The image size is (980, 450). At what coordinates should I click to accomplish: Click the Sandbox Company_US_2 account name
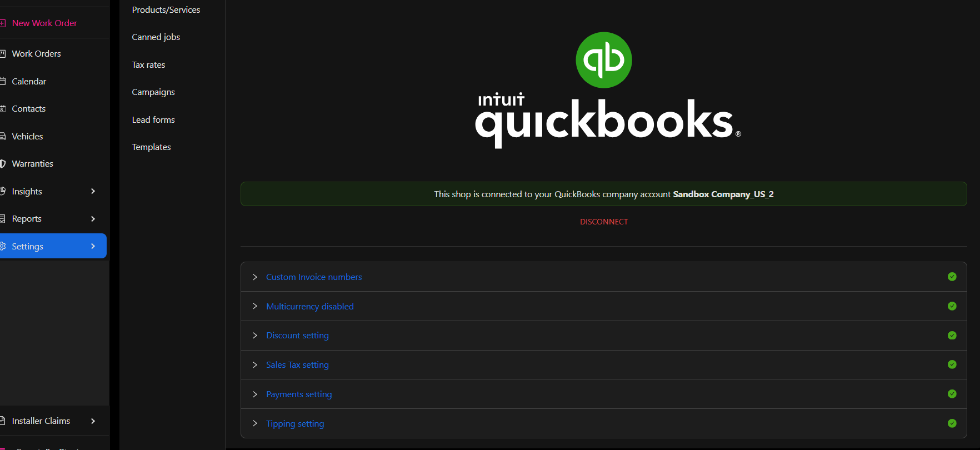coord(723,194)
